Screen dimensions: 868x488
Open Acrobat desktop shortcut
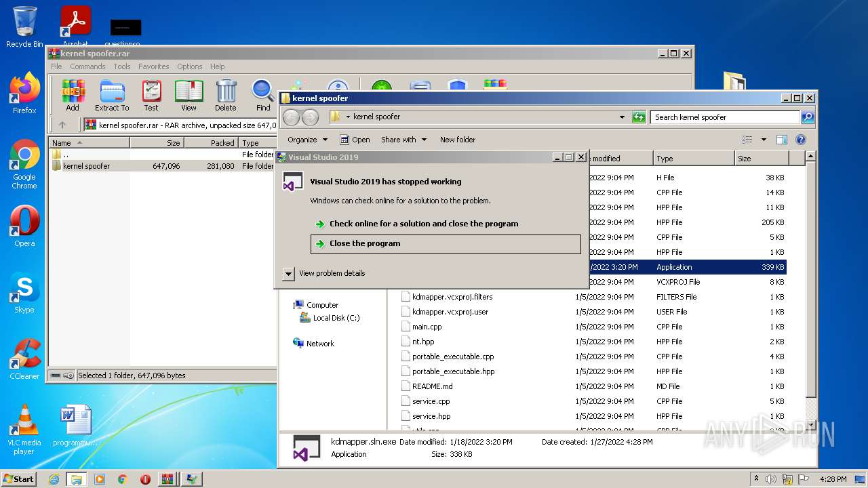click(x=75, y=26)
